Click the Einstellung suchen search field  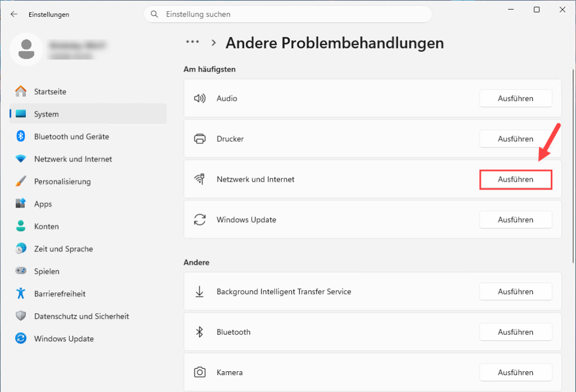(287, 14)
